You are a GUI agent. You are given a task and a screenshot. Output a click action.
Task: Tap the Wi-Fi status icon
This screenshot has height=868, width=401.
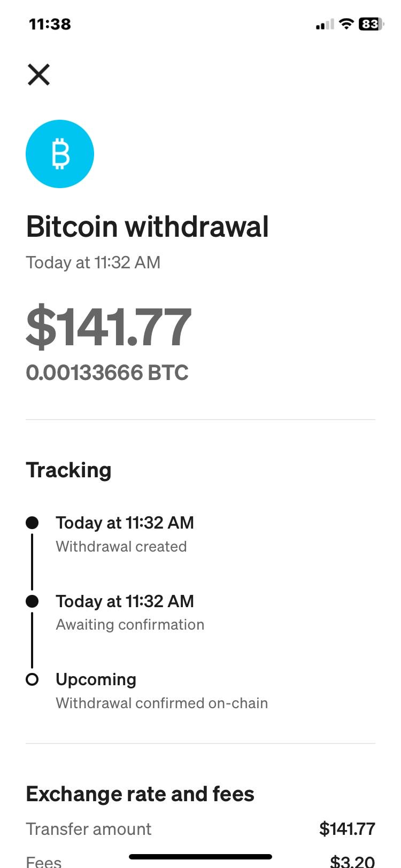(346, 24)
